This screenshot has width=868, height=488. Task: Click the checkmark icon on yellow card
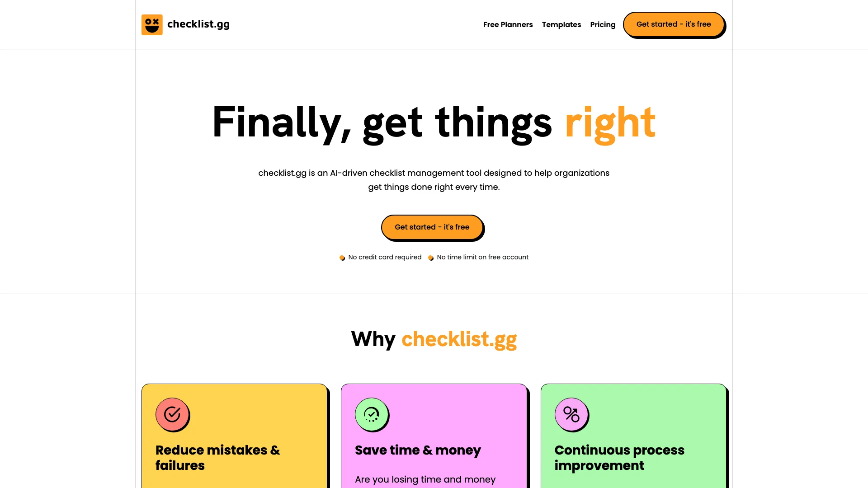tap(172, 414)
